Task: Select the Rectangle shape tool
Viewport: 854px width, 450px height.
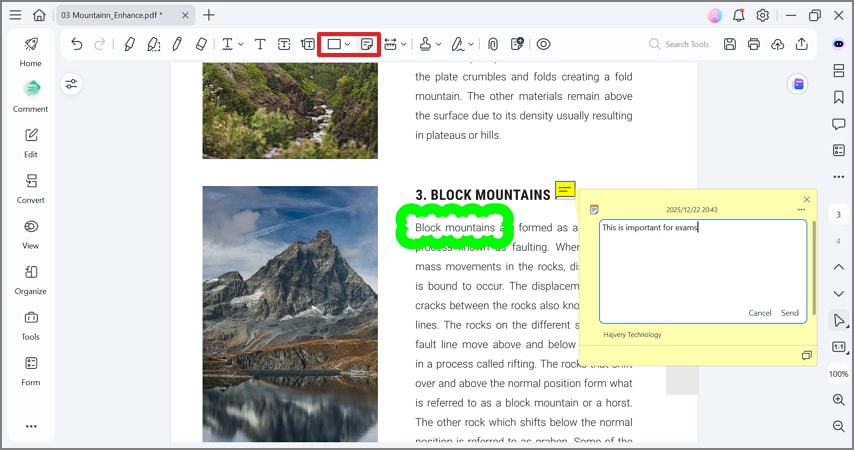Action: (334, 44)
